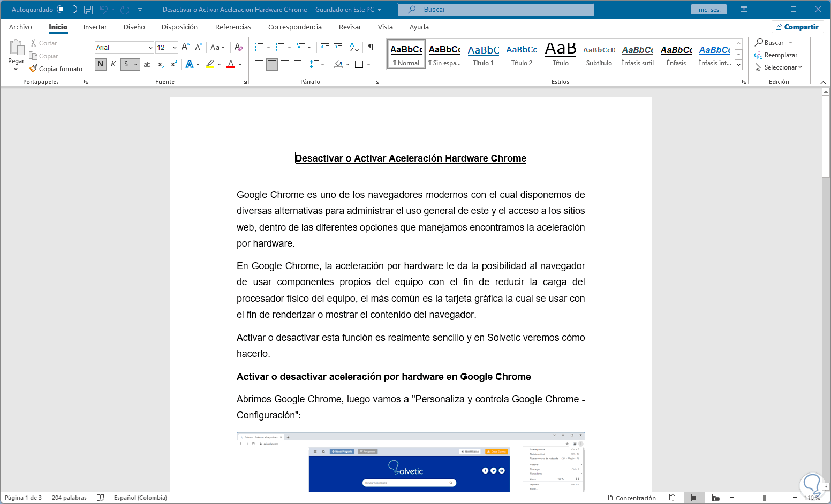Switch to the Vista tab
Screen dimensions: 831x504
pos(386,27)
